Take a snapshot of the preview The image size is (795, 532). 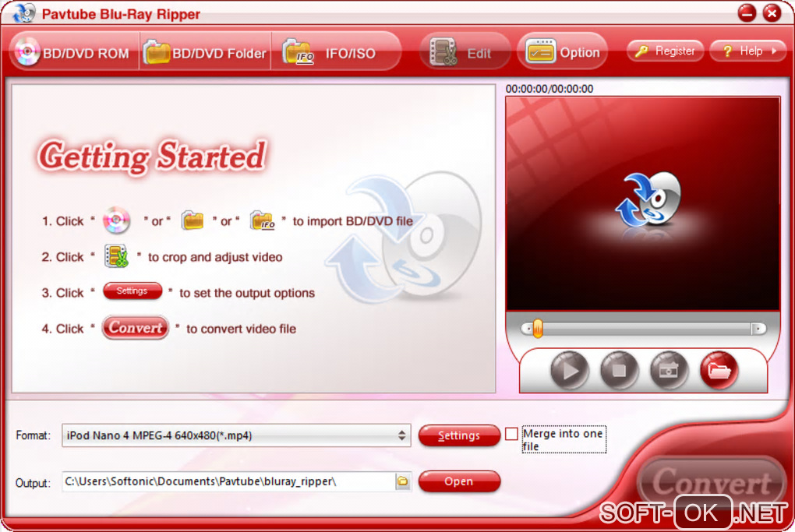(669, 370)
